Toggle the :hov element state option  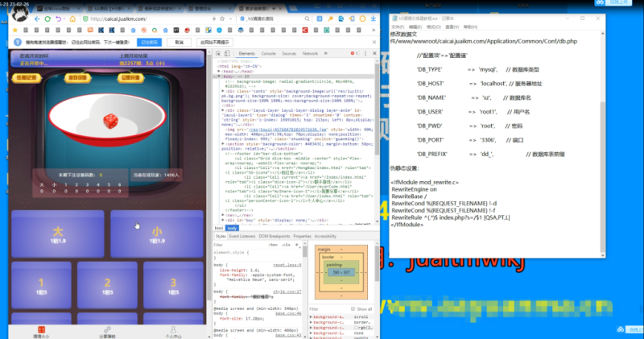[x=272, y=244]
